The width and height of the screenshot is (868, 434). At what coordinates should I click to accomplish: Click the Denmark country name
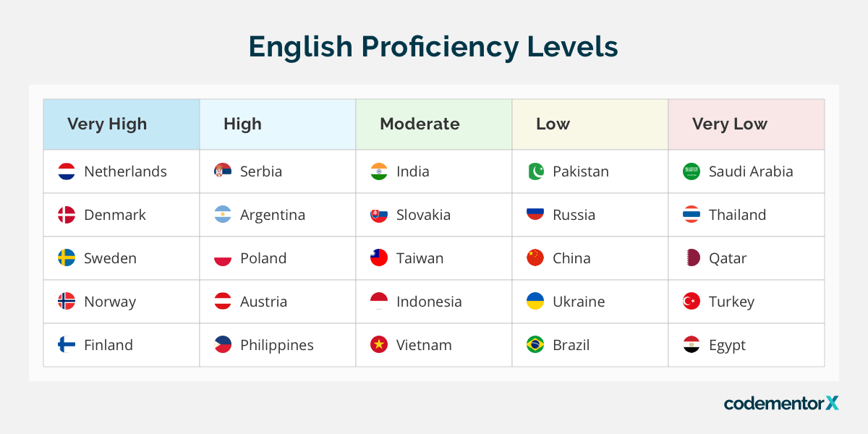tap(115, 215)
